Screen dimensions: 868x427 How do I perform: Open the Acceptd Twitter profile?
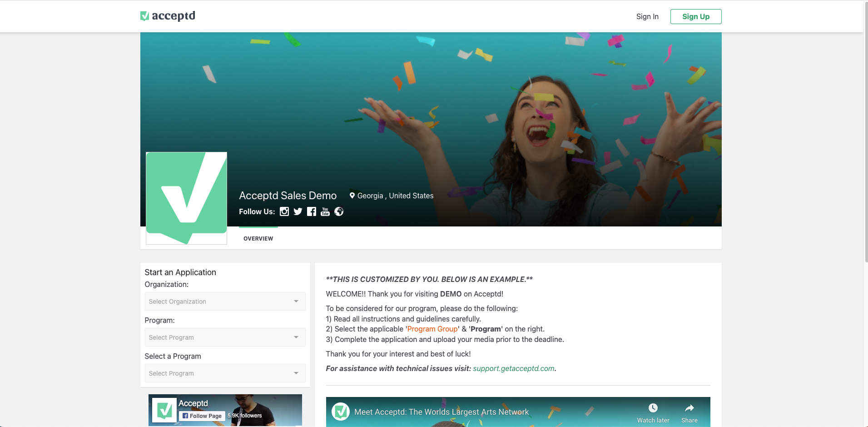(298, 211)
